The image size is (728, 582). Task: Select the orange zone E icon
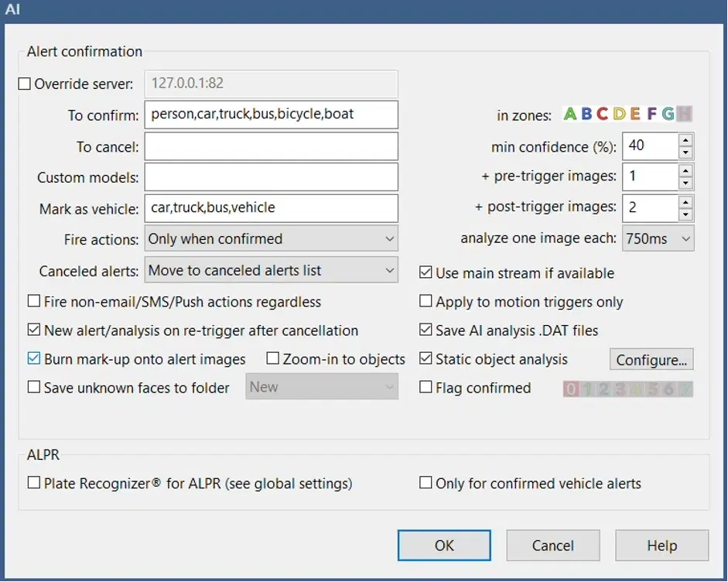point(635,115)
